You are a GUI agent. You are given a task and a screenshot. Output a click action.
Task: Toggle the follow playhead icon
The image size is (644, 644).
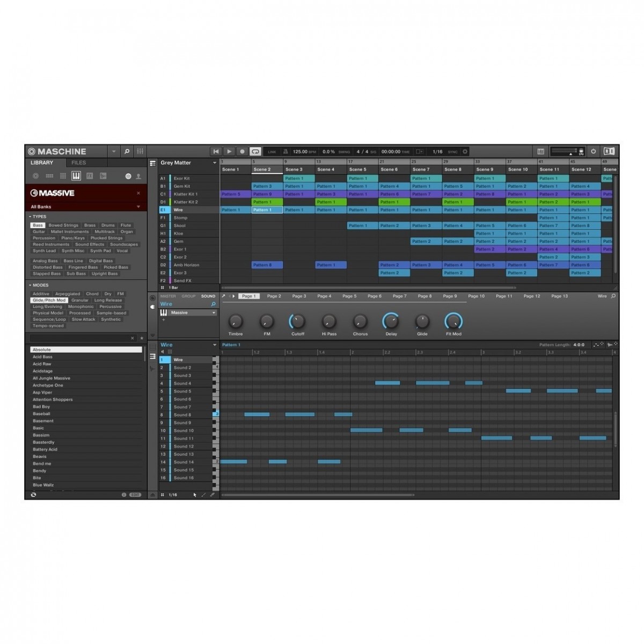tap(420, 152)
